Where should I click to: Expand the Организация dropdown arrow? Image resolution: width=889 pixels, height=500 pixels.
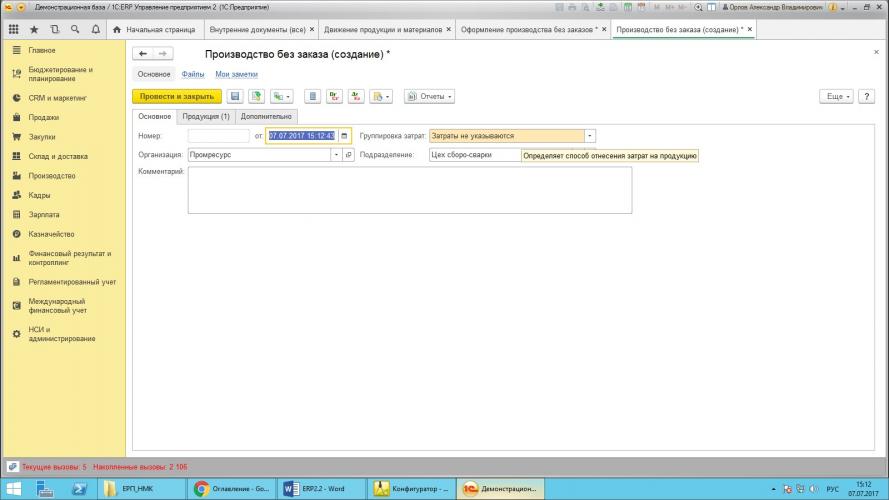pos(335,155)
